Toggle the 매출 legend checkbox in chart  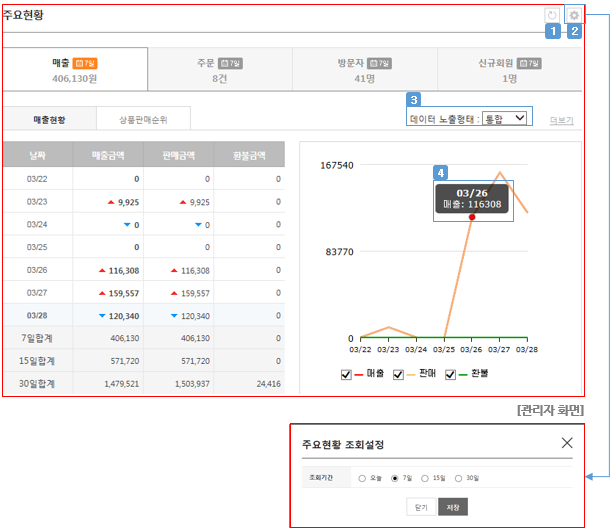click(x=346, y=375)
